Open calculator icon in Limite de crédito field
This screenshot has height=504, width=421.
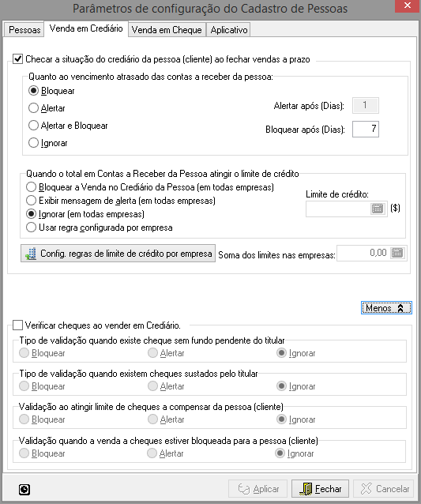coord(378,209)
